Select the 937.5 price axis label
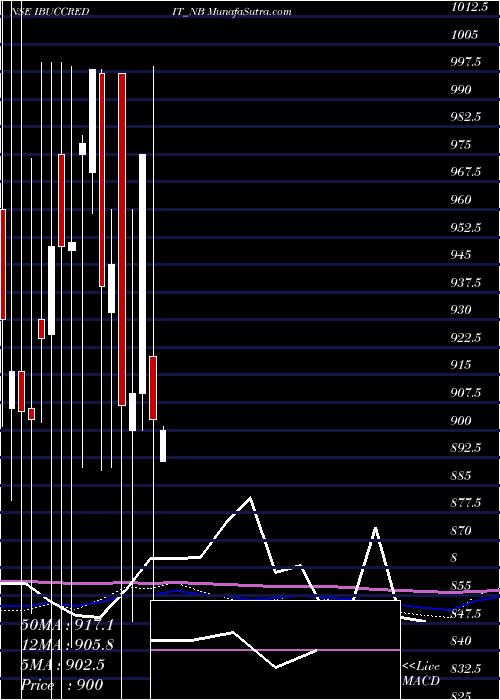The image size is (500, 700). (x=467, y=283)
